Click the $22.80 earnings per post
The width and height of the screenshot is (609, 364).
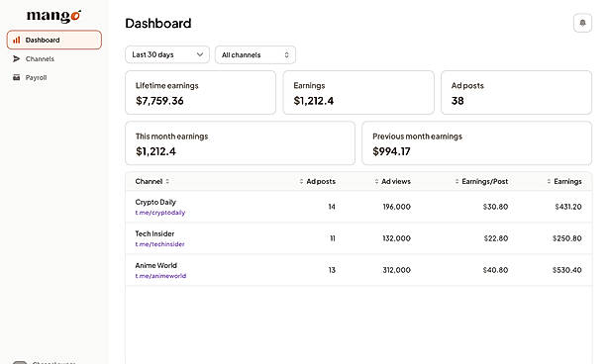495,238
